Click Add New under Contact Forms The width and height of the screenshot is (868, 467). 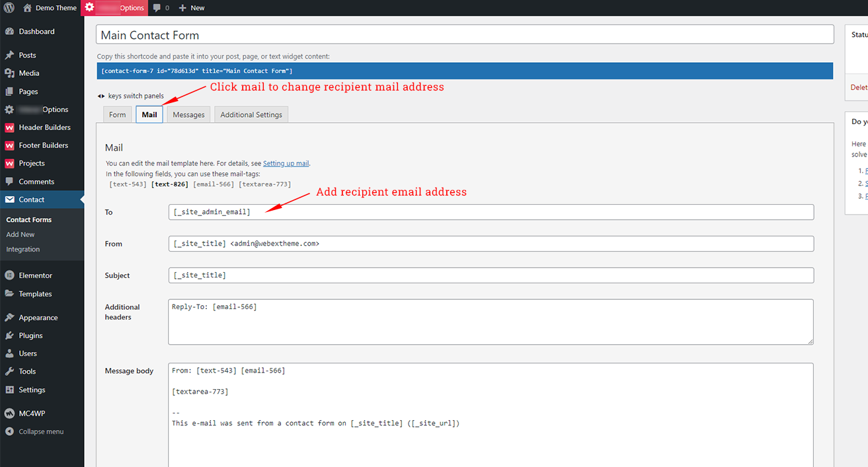(20, 234)
